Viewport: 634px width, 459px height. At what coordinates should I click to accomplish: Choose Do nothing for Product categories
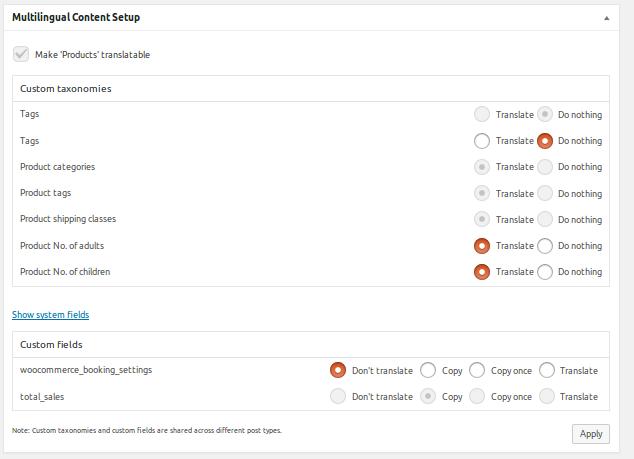(x=545, y=167)
